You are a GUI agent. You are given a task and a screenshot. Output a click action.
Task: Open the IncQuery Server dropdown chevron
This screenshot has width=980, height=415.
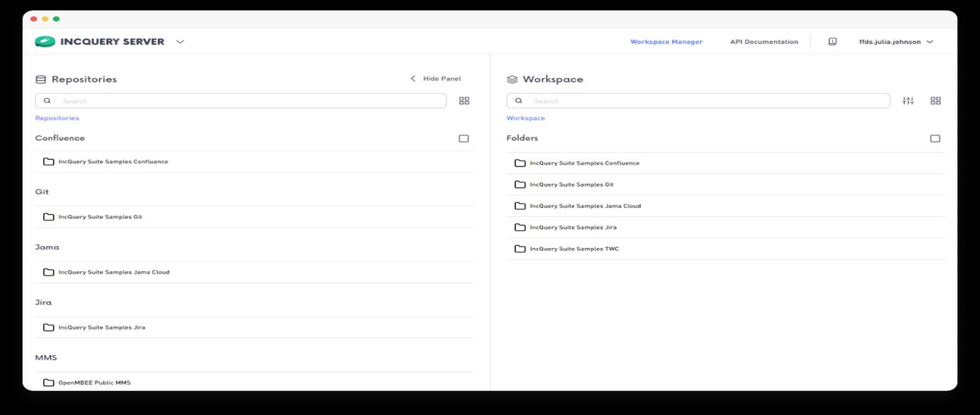click(180, 42)
